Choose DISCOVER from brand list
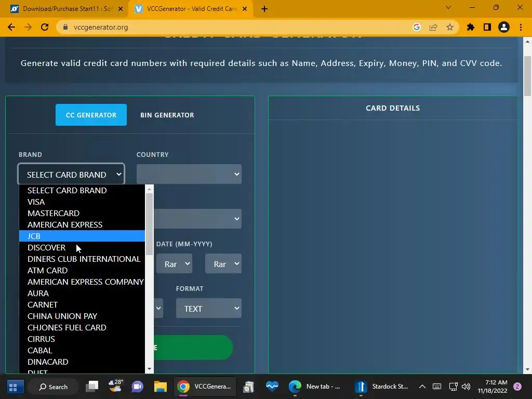This screenshot has width=532, height=399. (x=82, y=248)
